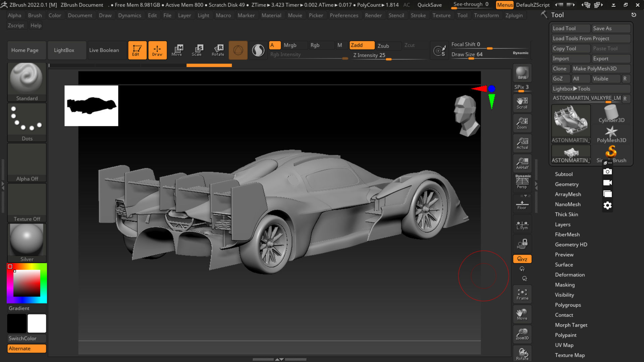Screen dimensions: 644x362
Task: Click the Scroll canvas icon
Action: tap(522, 103)
